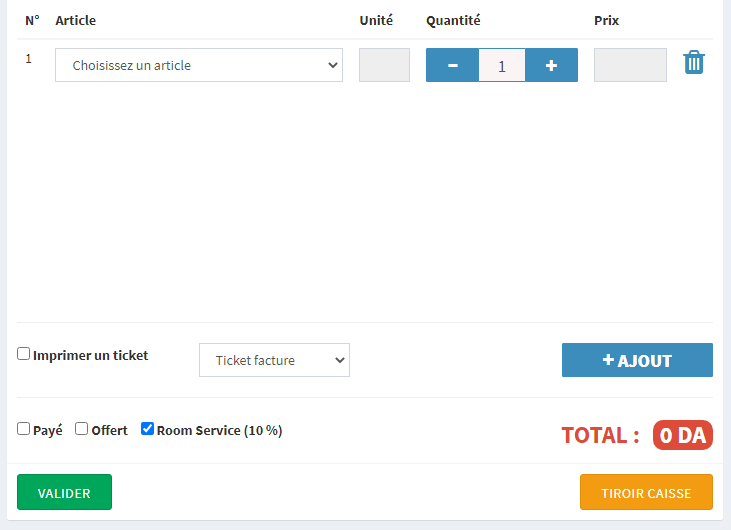This screenshot has height=530, width=731.
Task: Click the Prix column header
Action: [607, 20]
